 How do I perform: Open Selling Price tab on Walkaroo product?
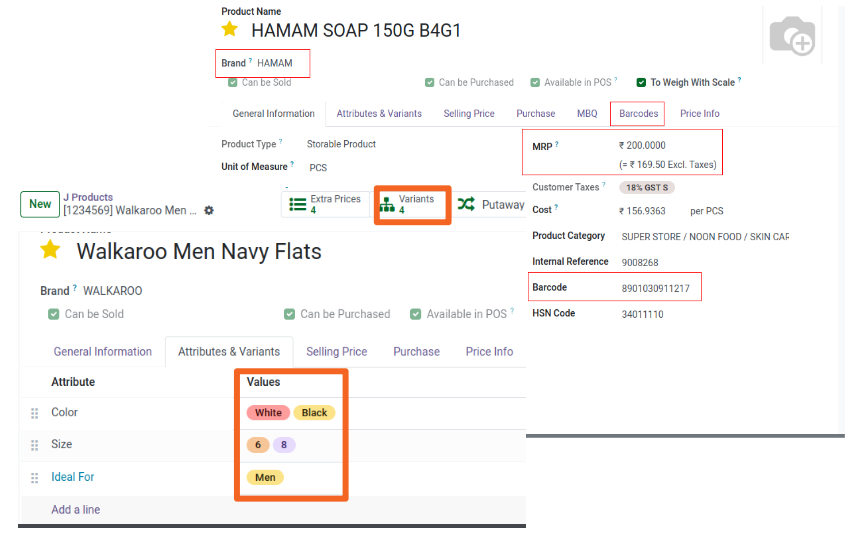tap(336, 351)
